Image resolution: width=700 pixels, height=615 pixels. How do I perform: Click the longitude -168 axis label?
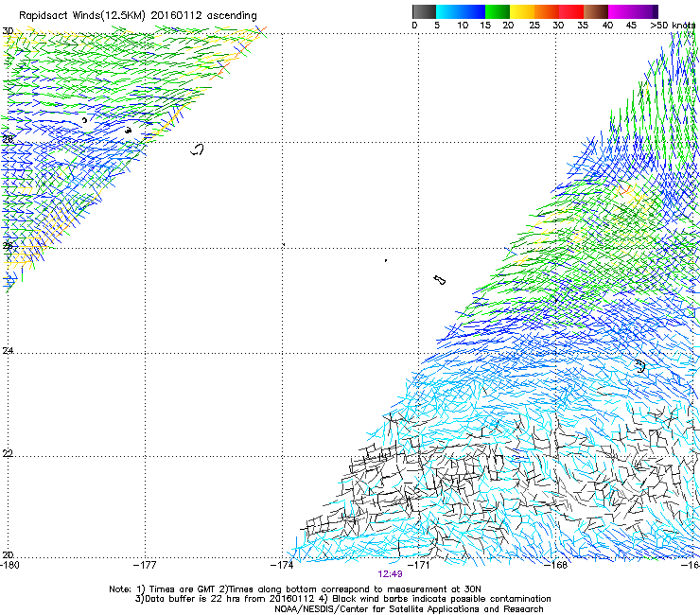coord(556,565)
